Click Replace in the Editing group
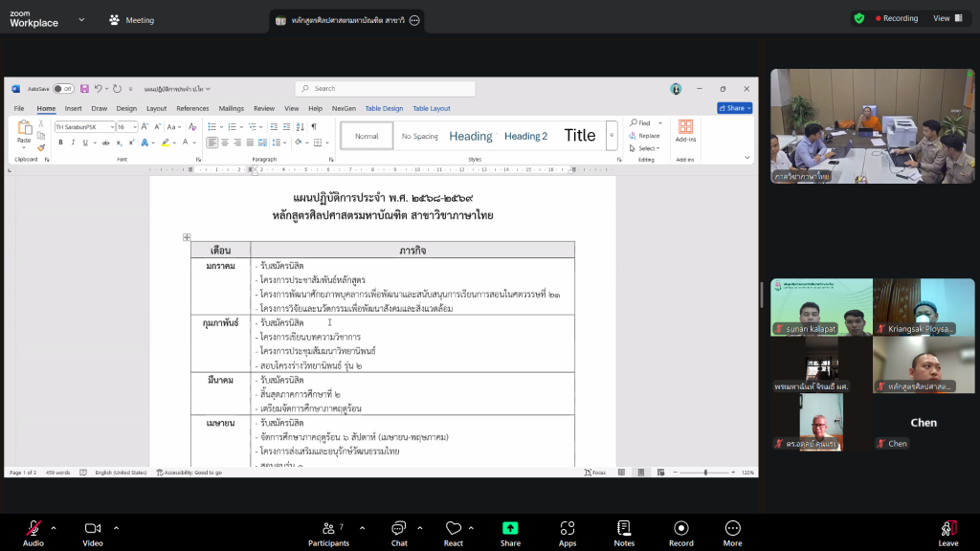The height and width of the screenshot is (551, 980). coord(645,136)
